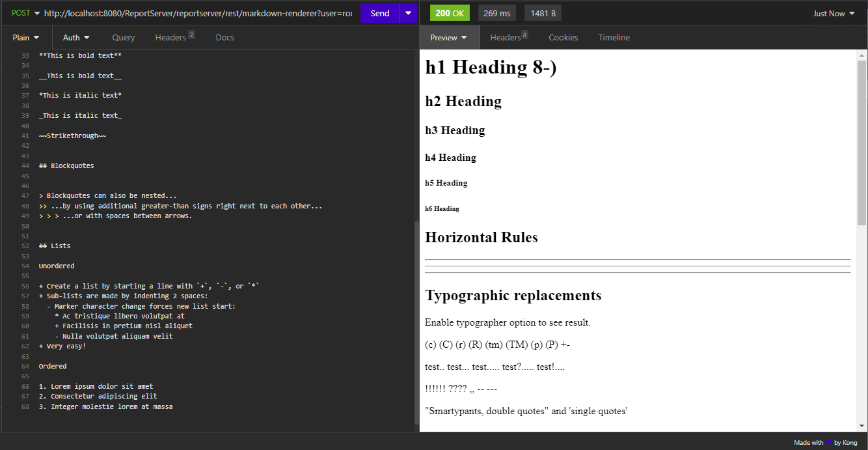868x450 pixels.
Task: Click "2. Consectetur adipiscing elit" line
Action: point(98,396)
